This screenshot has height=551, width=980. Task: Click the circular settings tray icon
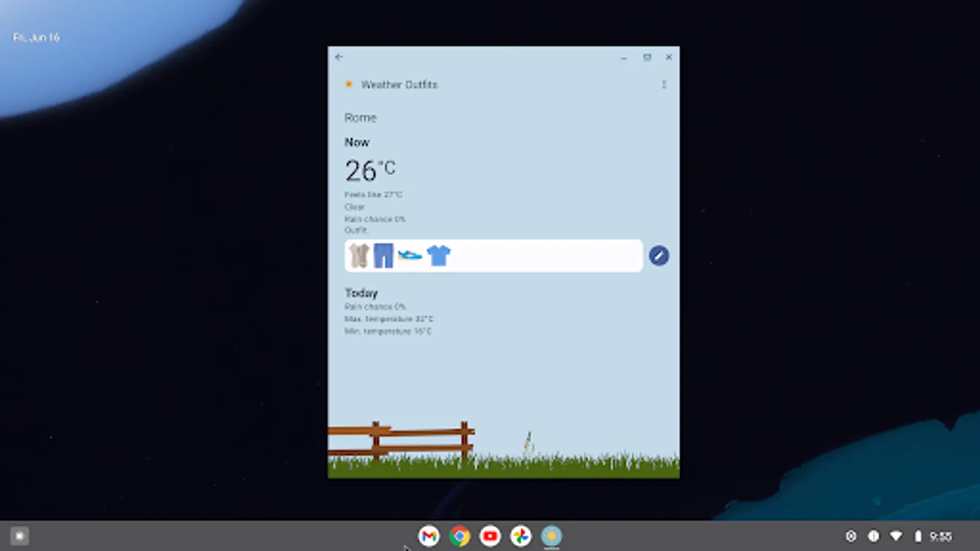coord(851,536)
